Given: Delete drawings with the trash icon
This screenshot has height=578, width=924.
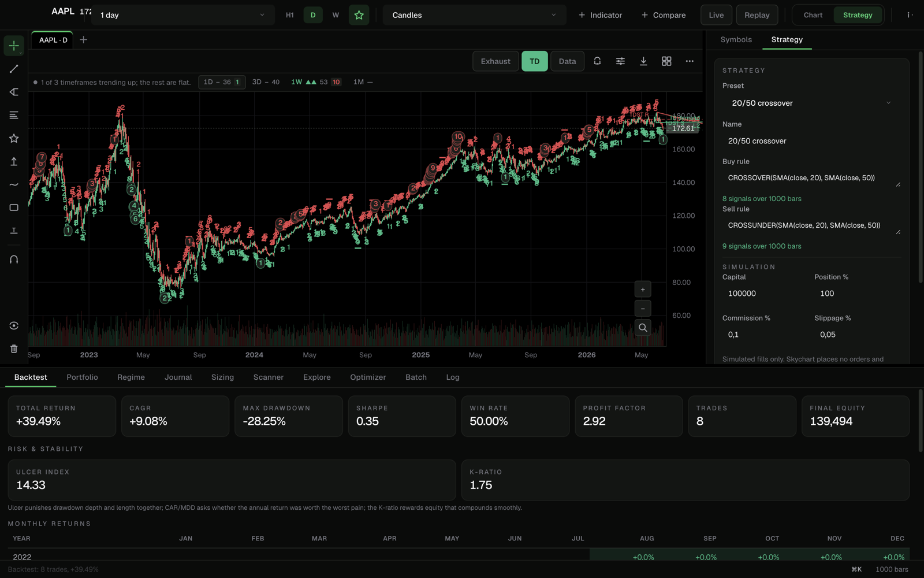Looking at the screenshot, I should 14,349.
